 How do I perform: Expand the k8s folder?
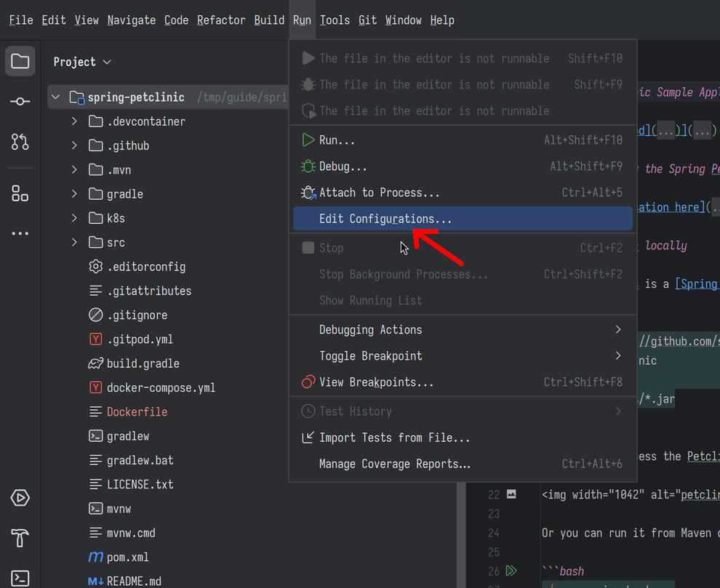tap(74, 218)
